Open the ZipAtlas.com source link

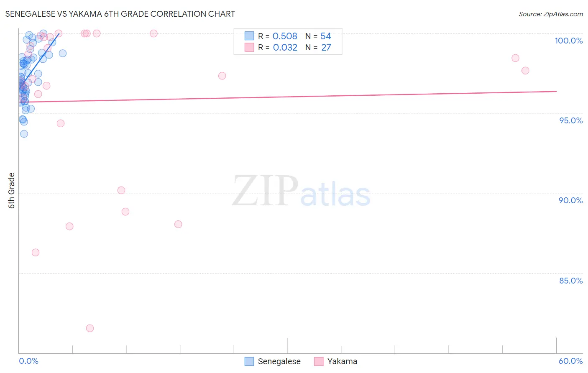click(551, 14)
